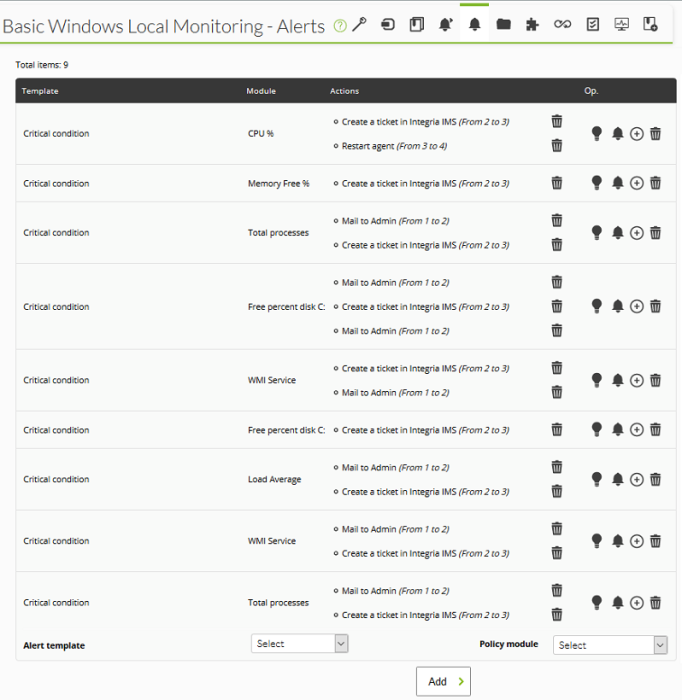Image resolution: width=682 pixels, height=700 pixels.
Task: Click the Module column header
Action: pos(261,91)
